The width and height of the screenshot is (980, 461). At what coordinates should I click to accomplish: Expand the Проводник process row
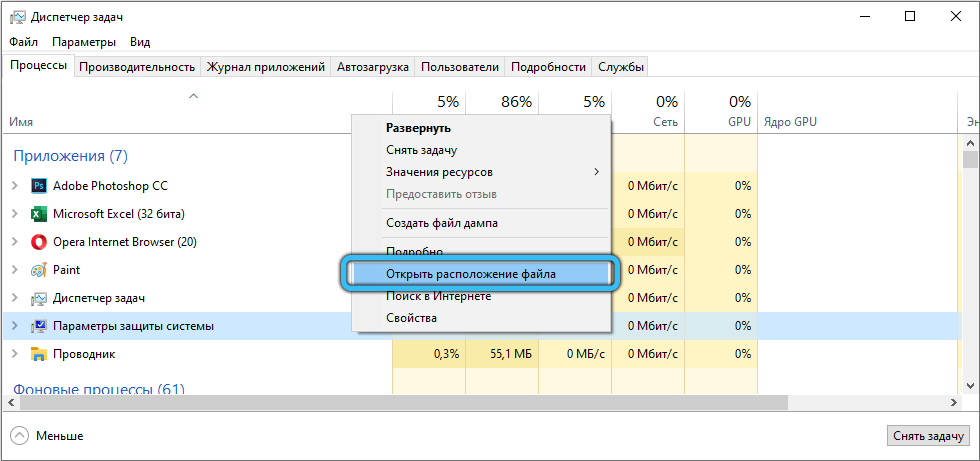pyautogui.click(x=14, y=354)
